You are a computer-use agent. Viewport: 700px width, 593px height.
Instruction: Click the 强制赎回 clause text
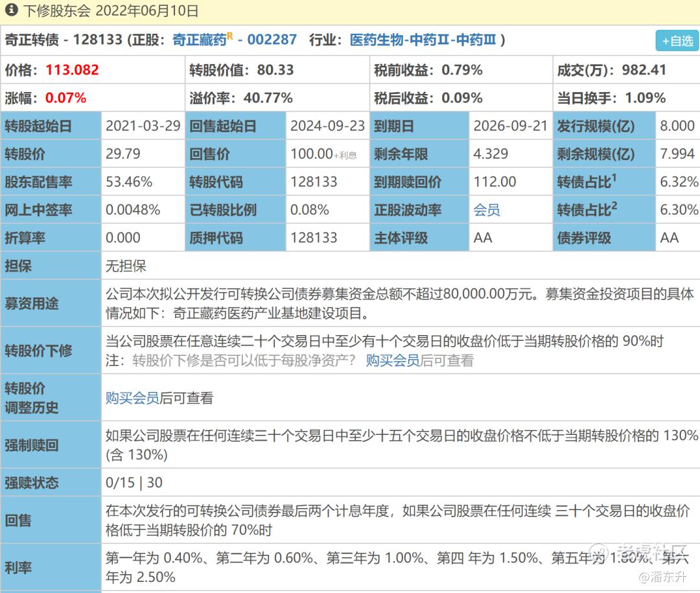click(402, 445)
